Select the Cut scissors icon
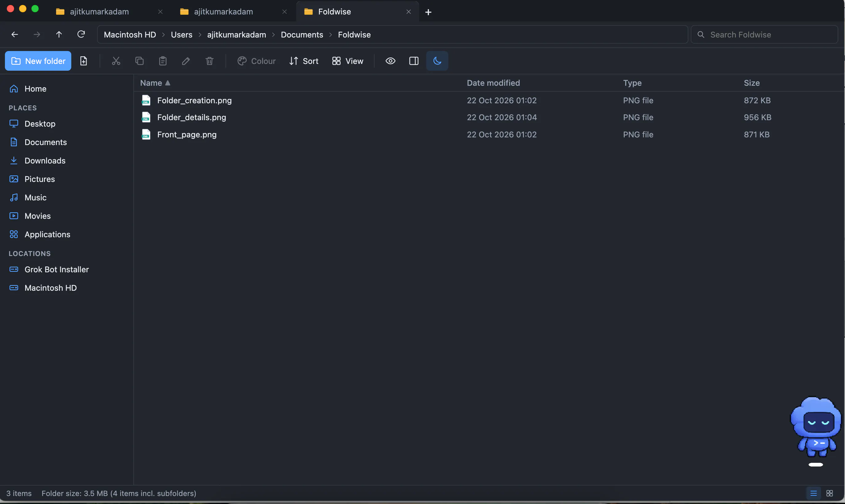This screenshot has width=845, height=504. click(x=116, y=61)
